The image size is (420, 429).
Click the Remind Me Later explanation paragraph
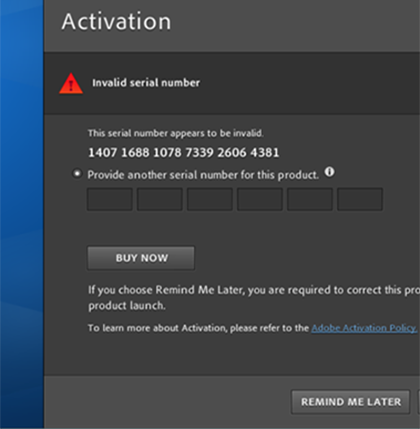254,297
